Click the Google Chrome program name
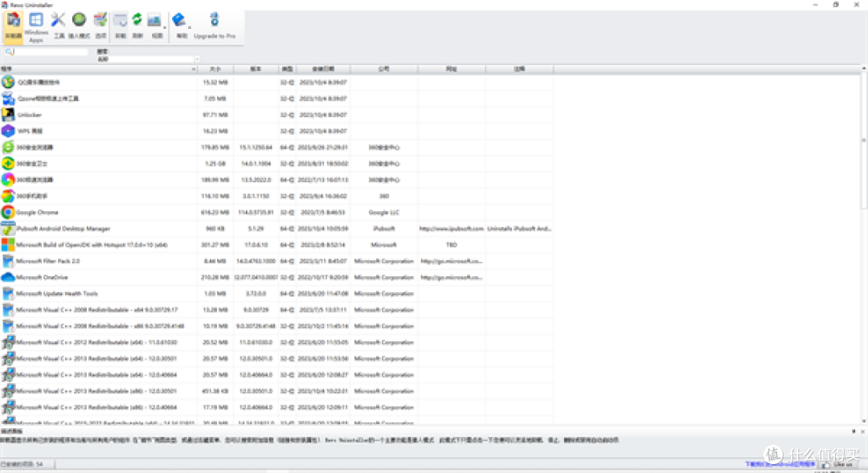 [37, 213]
